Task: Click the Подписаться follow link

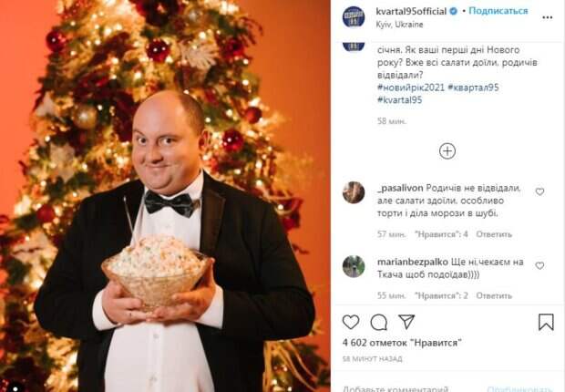Action: 498,11
